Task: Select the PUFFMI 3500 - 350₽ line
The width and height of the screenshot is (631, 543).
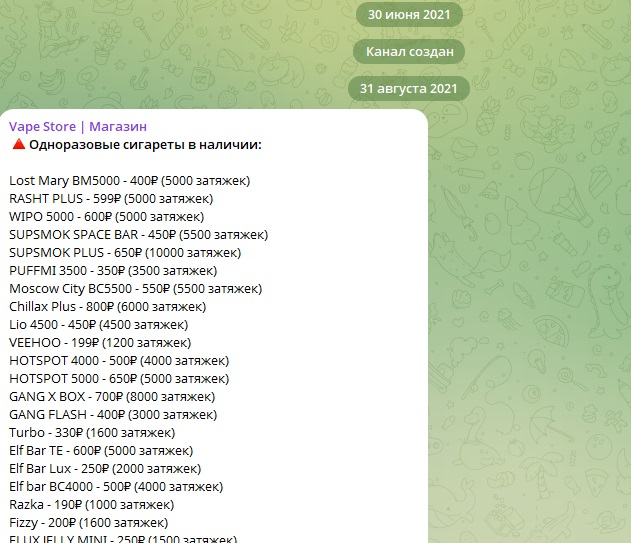Action: click(x=113, y=270)
